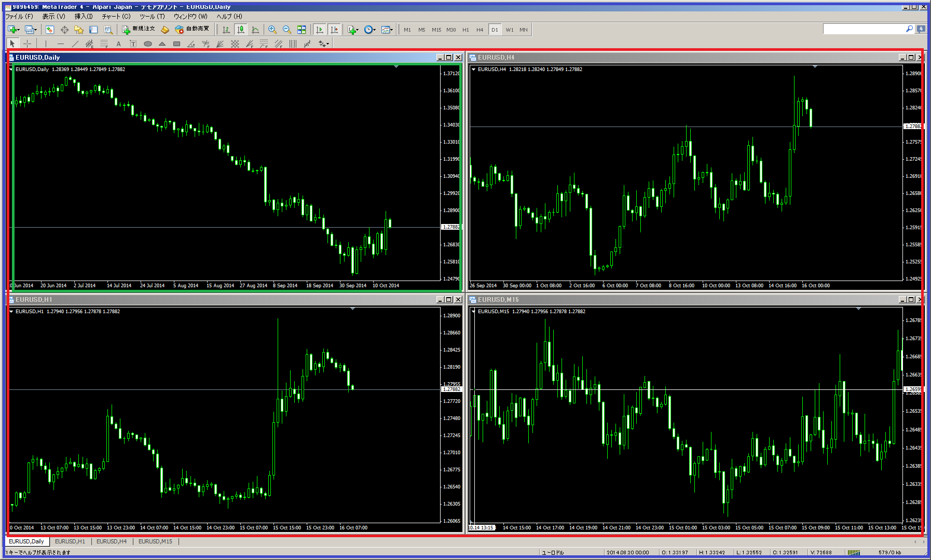Image resolution: width=931 pixels, height=560 pixels.
Task: Click the Tile Windows icon
Action: (302, 30)
